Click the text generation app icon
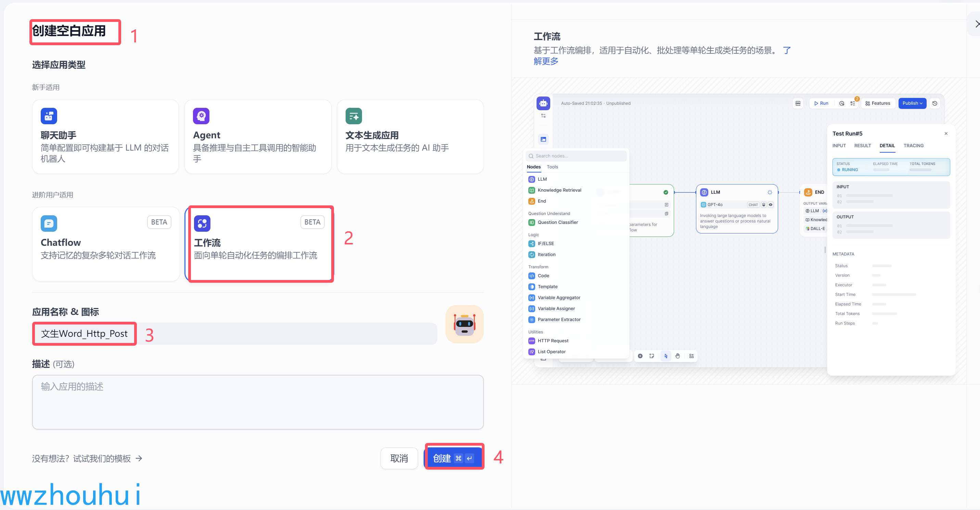The width and height of the screenshot is (980, 510). pos(353,116)
